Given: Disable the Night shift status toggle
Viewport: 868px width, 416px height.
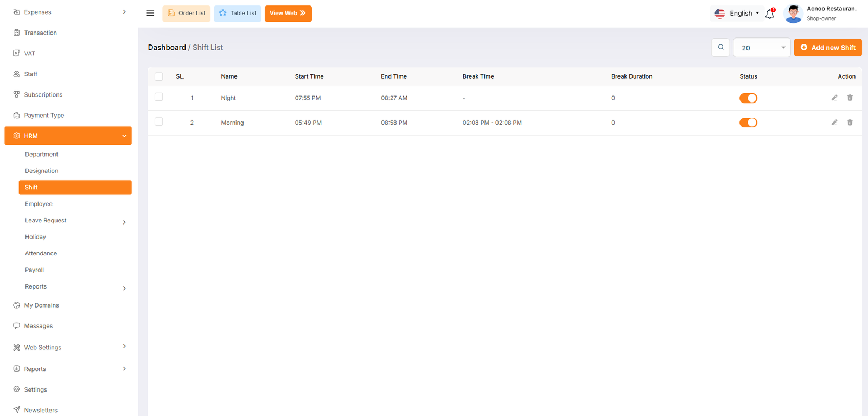Looking at the screenshot, I should pyautogui.click(x=748, y=98).
